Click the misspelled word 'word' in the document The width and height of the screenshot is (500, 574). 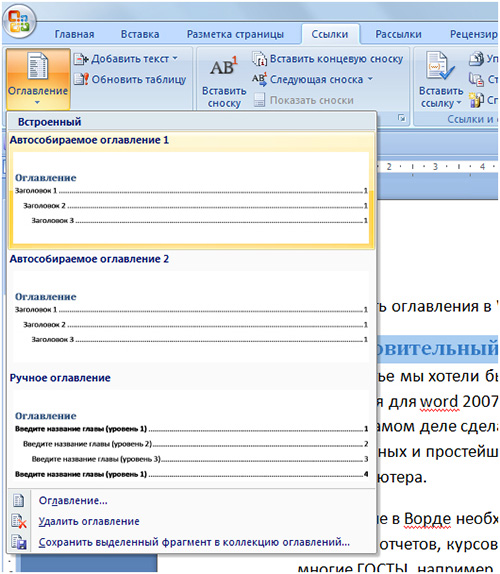point(439,402)
